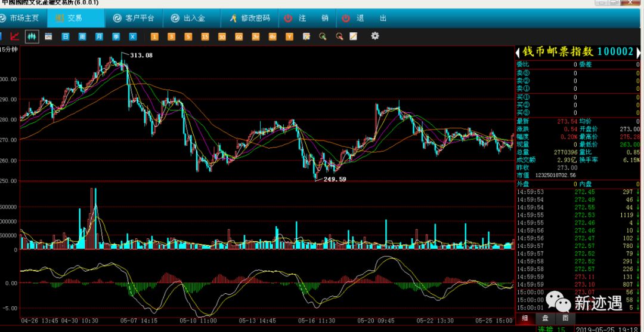Click the 注销 logout button

307,18
